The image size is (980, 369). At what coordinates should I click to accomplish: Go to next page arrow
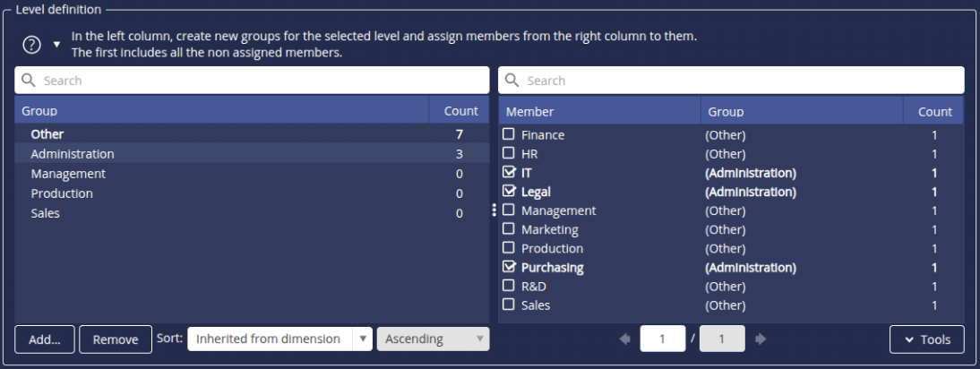(x=761, y=339)
